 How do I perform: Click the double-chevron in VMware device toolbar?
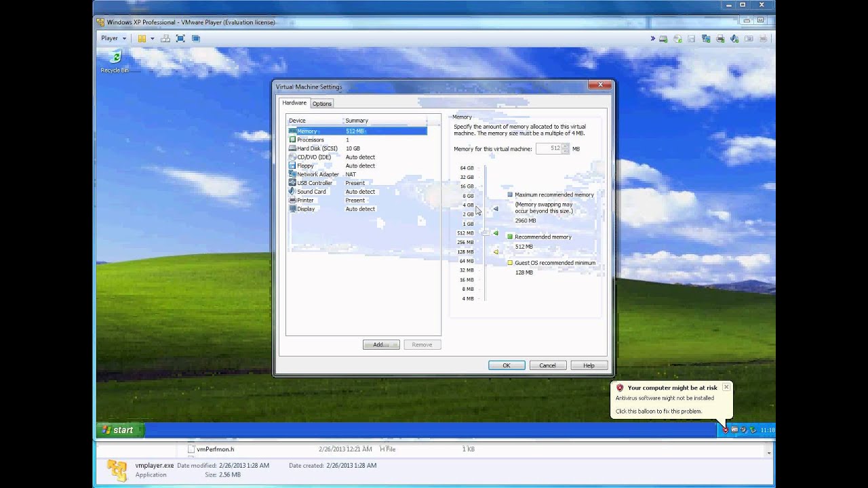(x=653, y=39)
